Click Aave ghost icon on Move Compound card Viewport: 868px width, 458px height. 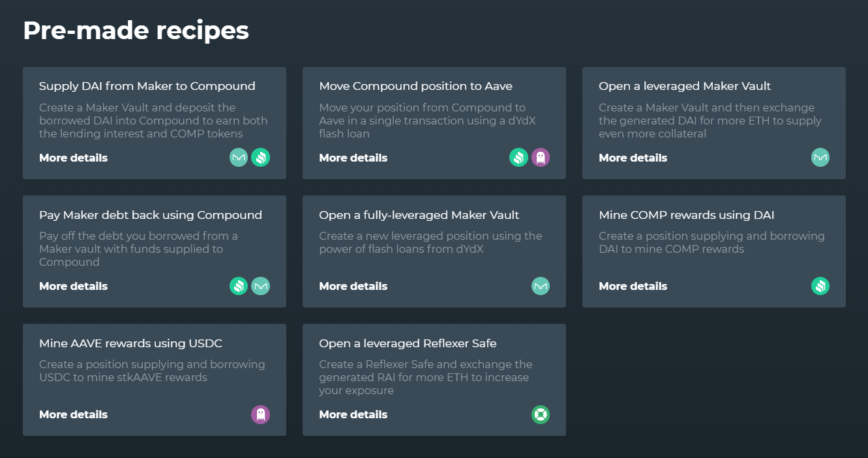click(x=541, y=158)
